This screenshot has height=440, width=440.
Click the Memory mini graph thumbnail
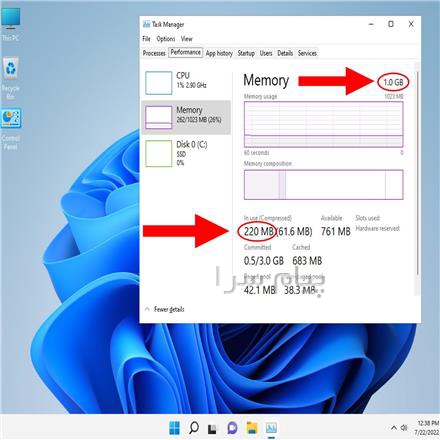159,117
